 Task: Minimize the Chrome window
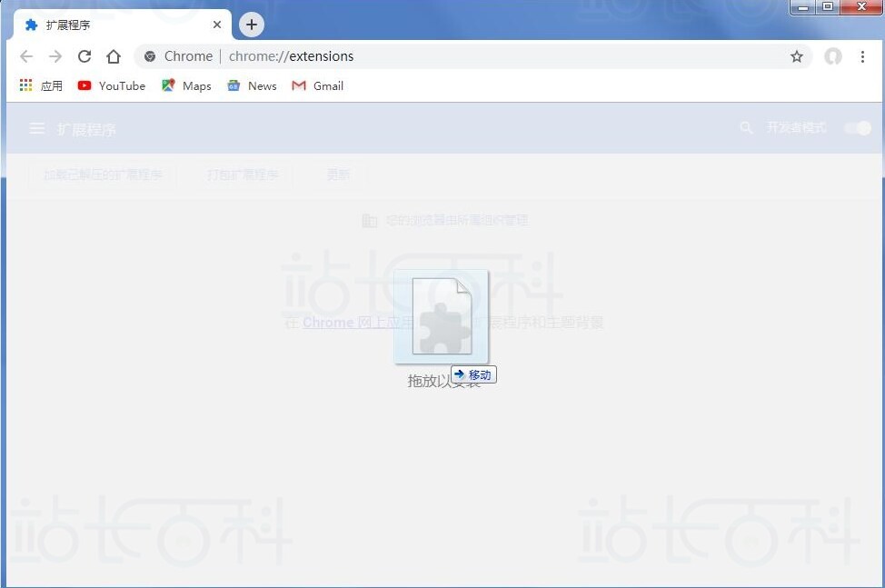click(x=802, y=7)
